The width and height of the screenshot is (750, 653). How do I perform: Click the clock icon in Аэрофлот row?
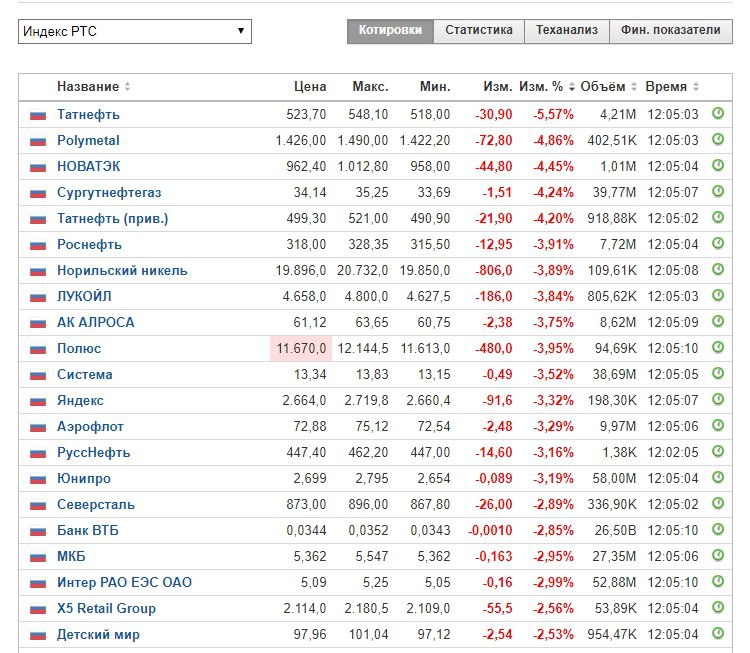click(718, 425)
